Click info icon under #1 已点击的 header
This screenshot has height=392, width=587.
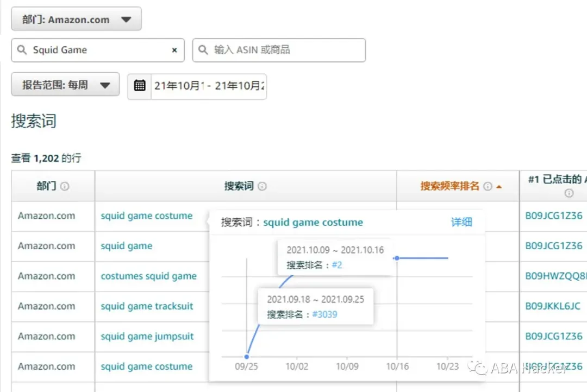[x=569, y=193]
